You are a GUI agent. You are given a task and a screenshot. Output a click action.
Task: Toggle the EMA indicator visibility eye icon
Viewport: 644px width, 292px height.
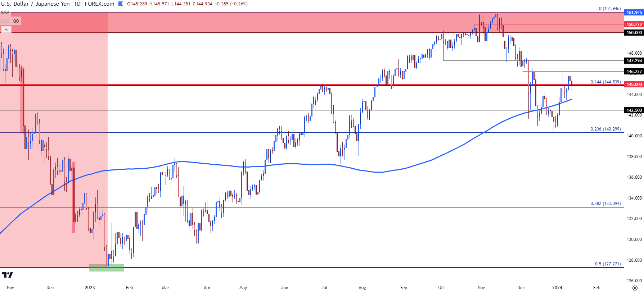(x=16, y=21)
